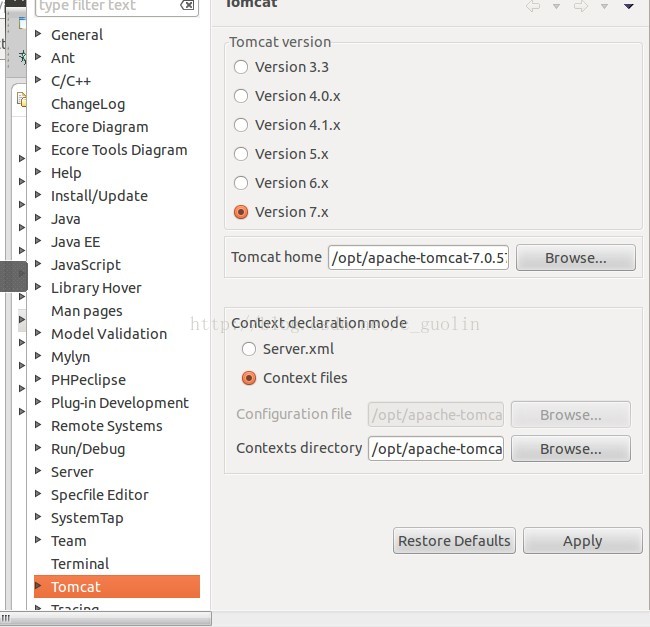Expand the JavaScript preferences node
The image size is (650, 627).
pyautogui.click(x=38, y=264)
